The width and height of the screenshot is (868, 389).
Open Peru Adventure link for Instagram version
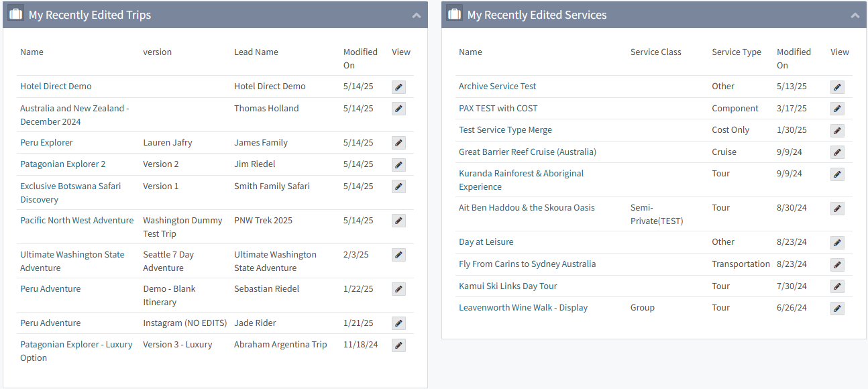point(50,323)
